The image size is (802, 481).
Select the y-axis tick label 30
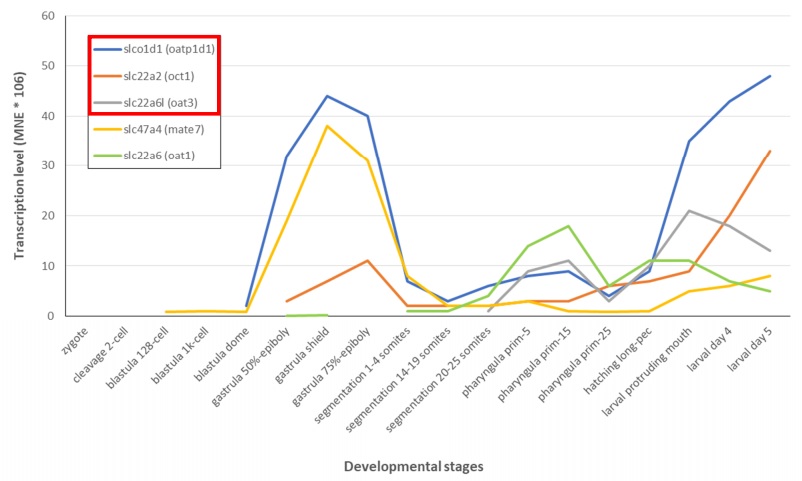pyautogui.click(x=47, y=166)
